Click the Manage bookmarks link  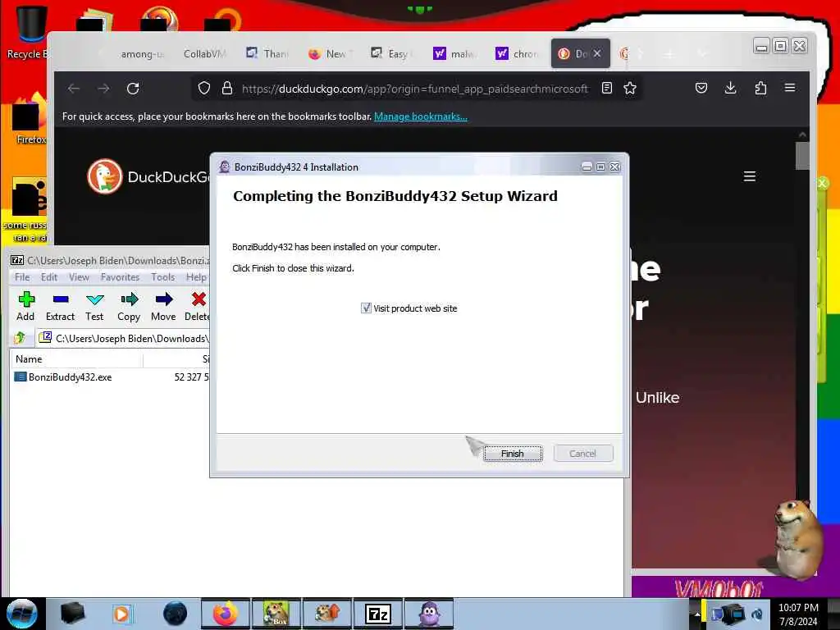coord(421,116)
